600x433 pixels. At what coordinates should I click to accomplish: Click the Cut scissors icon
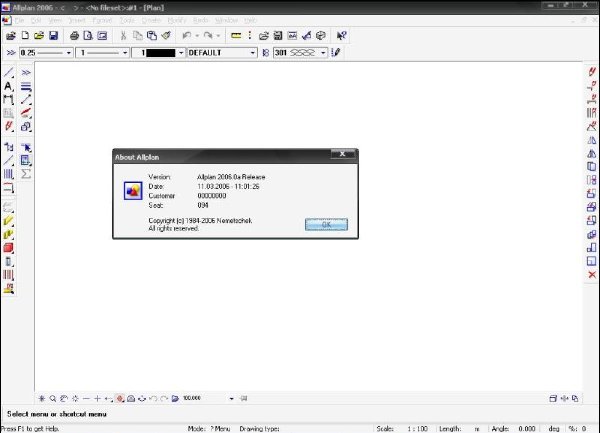click(123, 36)
